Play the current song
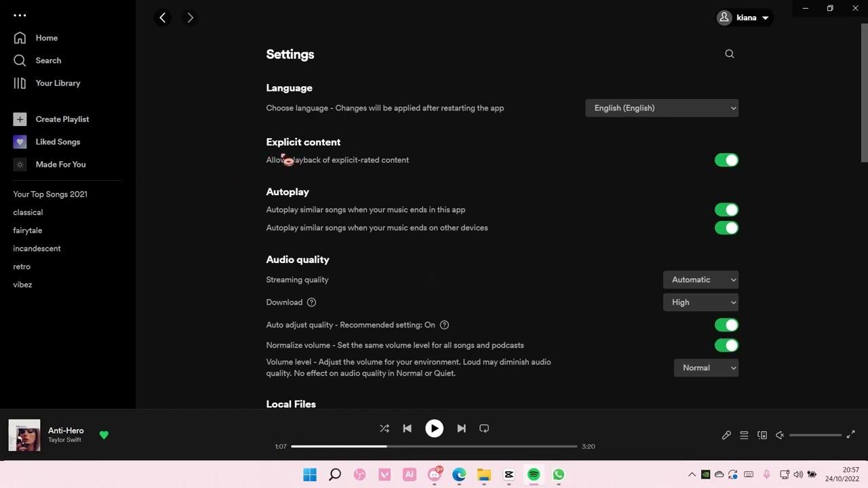This screenshot has width=868, height=488. point(434,428)
